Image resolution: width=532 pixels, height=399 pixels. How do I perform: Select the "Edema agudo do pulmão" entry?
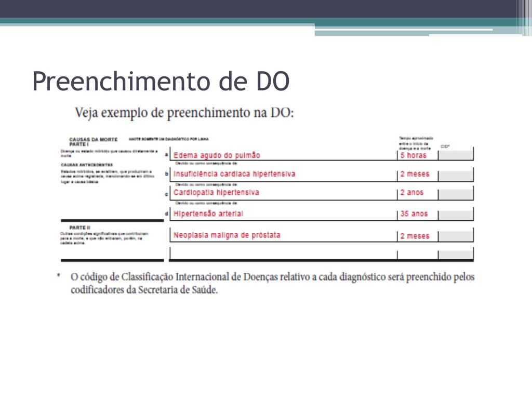click(217, 155)
